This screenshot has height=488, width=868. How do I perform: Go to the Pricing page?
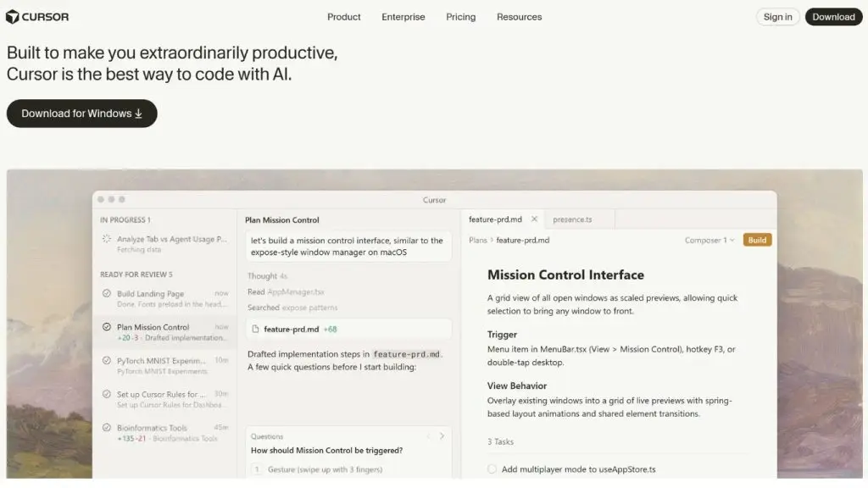(x=460, y=17)
